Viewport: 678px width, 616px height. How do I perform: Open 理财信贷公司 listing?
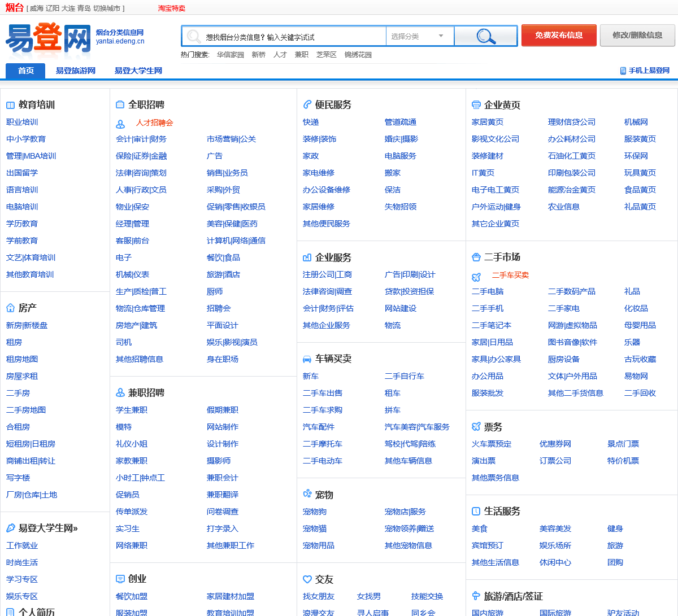572,122
